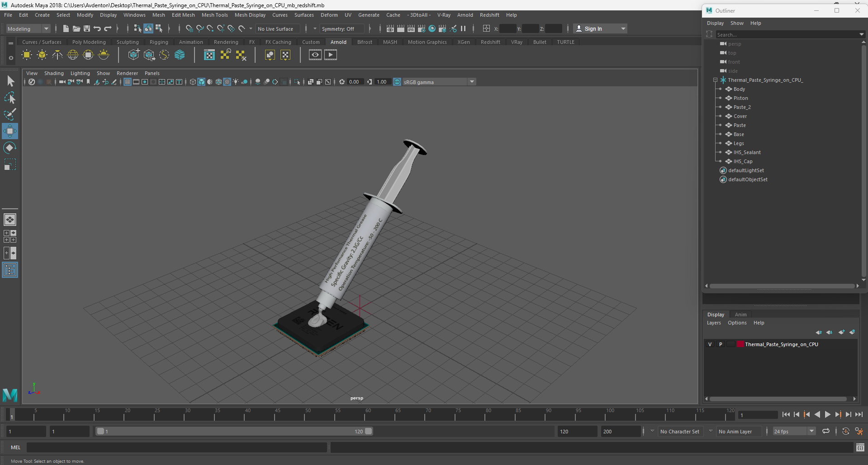Open the Redshift menu in main menu bar
Screen dimensions: 868x465
[489, 15]
